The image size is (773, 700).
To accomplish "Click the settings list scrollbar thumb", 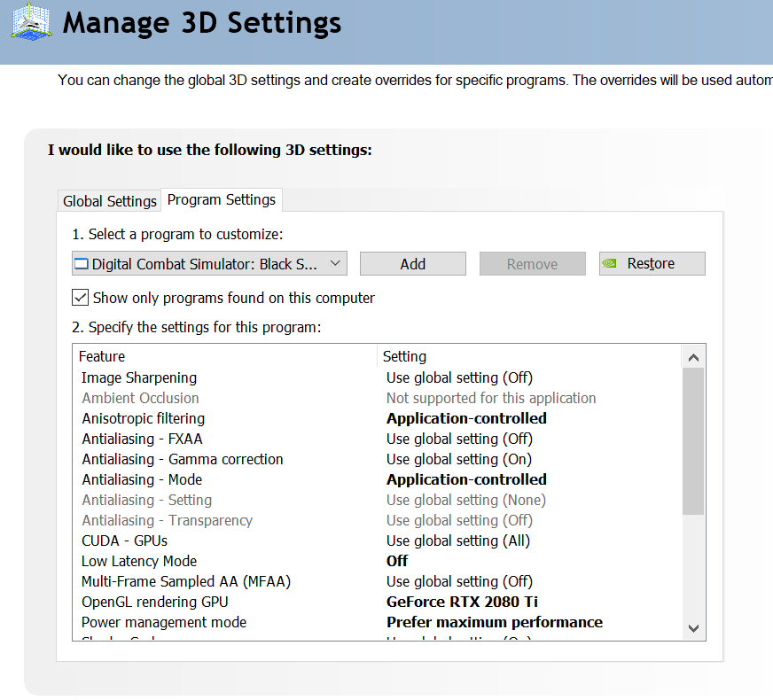I will click(x=693, y=441).
